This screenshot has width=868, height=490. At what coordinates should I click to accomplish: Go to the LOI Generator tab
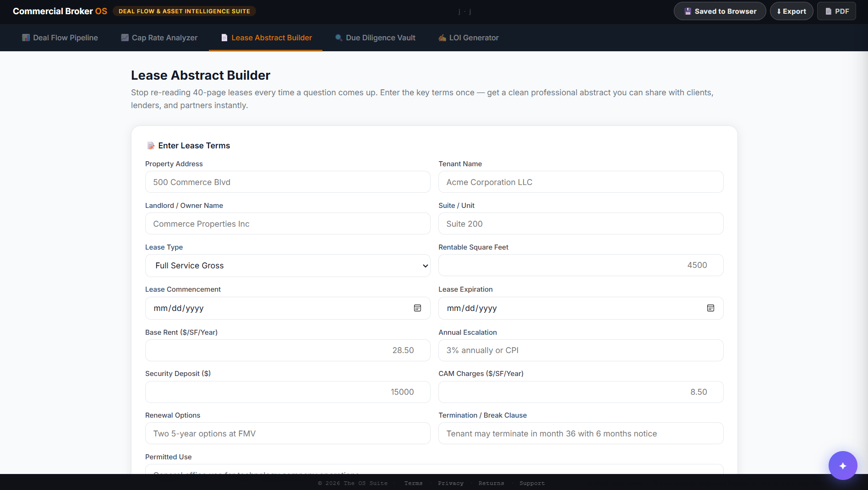pos(468,38)
